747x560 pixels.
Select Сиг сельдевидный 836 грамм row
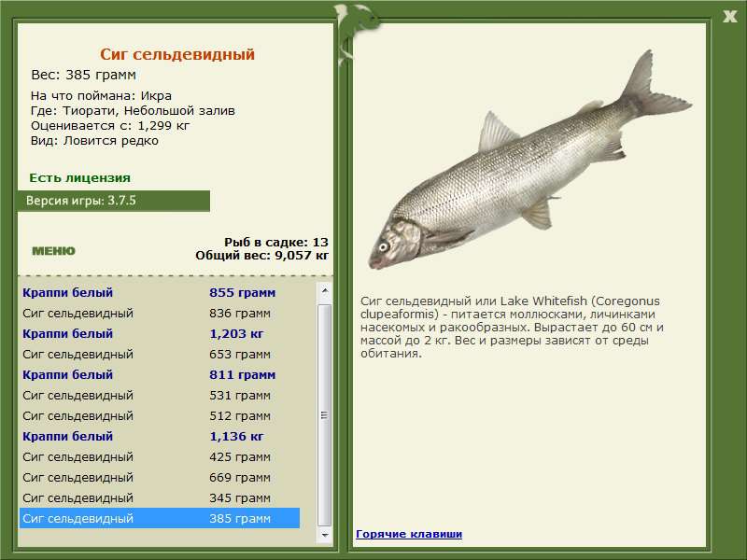(160, 313)
